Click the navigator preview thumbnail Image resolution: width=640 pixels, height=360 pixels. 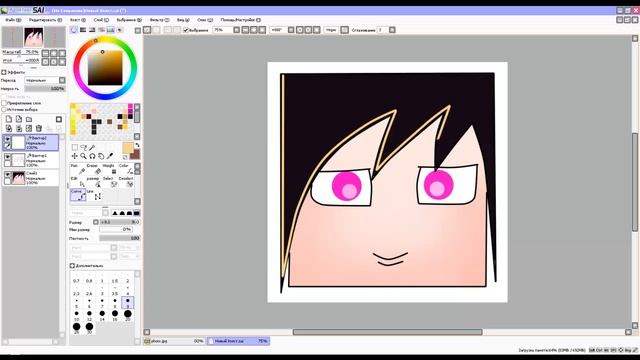coord(33,37)
